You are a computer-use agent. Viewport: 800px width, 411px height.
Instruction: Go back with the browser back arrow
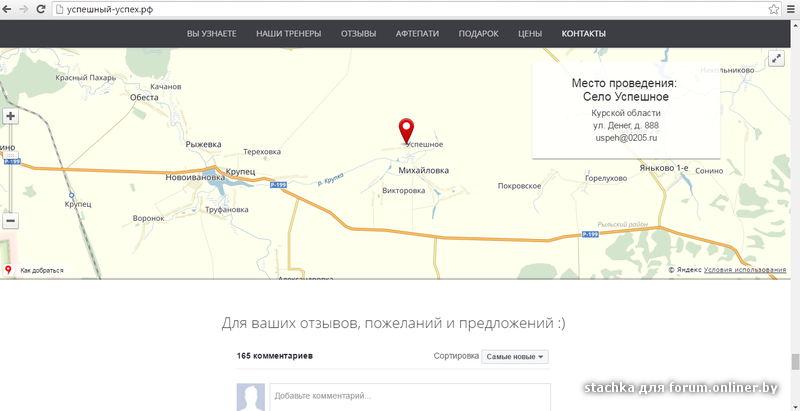pyautogui.click(x=7, y=9)
